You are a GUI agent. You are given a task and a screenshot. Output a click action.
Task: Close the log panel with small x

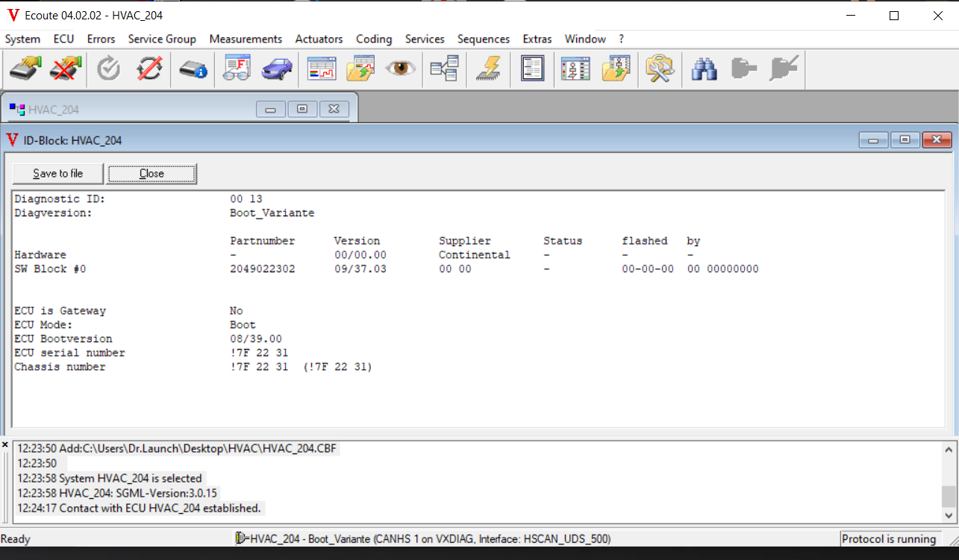[x=5, y=444]
